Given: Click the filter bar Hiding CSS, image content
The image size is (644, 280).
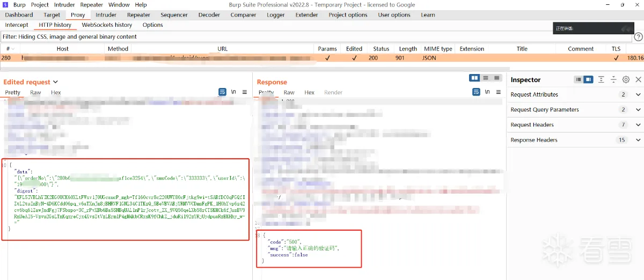Looking at the screenshot, I should 317,37.
